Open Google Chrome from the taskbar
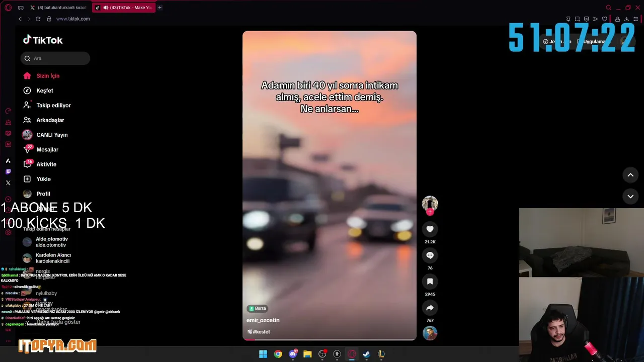Screen dimensions: 644x362 (278, 354)
